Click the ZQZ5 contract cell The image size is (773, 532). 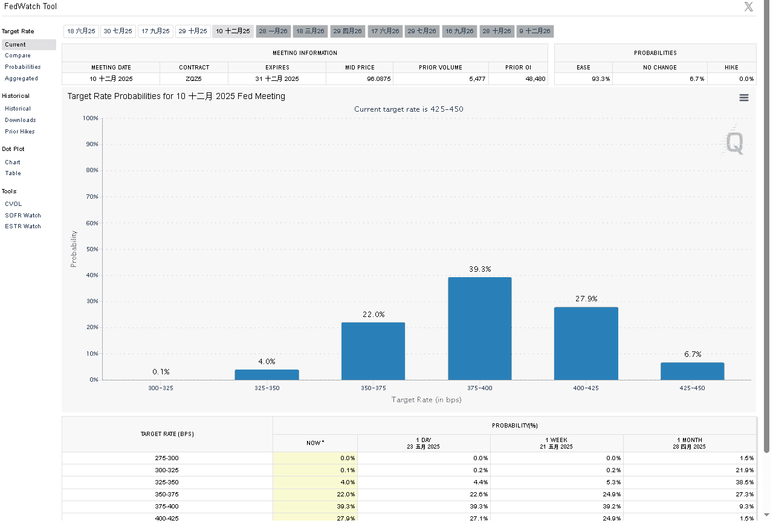click(x=194, y=79)
